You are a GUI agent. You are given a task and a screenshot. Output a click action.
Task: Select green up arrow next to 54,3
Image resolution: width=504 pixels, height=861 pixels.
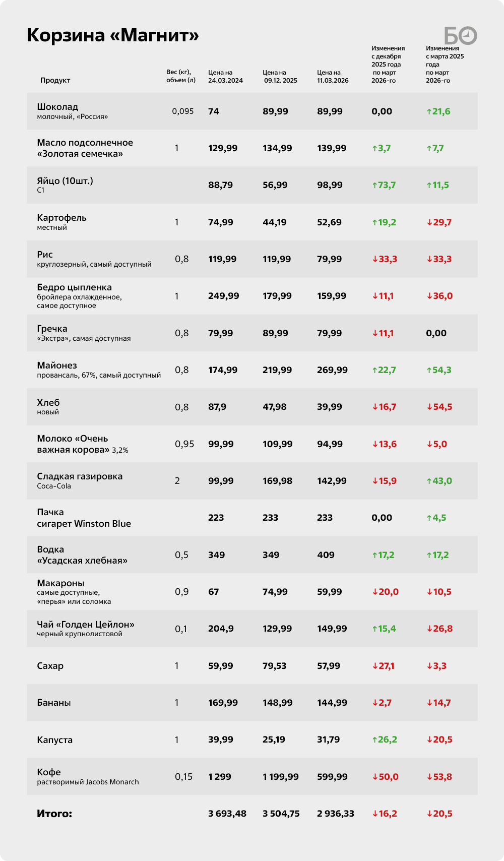(429, 371)
